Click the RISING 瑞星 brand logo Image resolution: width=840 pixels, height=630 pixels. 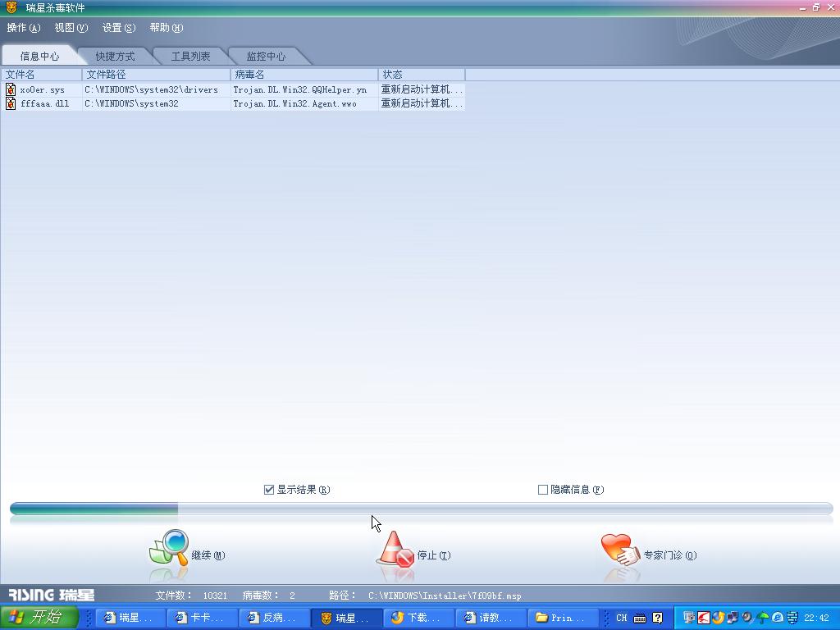point(52,595)
